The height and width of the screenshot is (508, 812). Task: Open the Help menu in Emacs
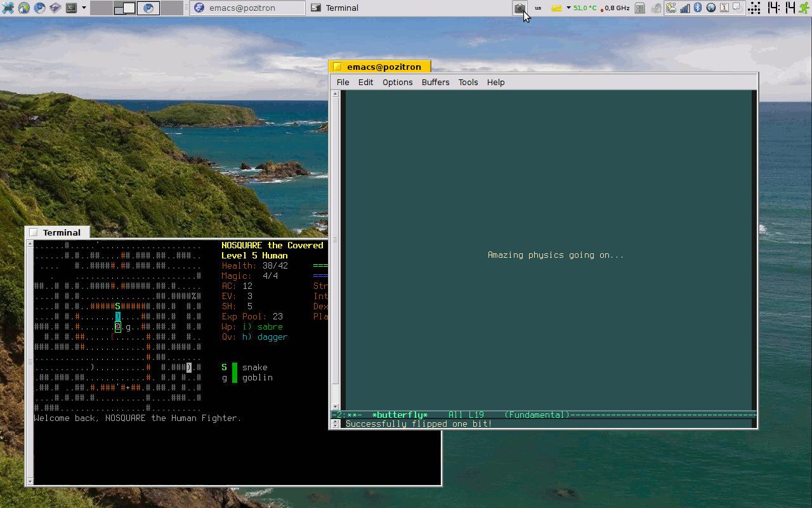pyautogui.click(x=495, y=83)
